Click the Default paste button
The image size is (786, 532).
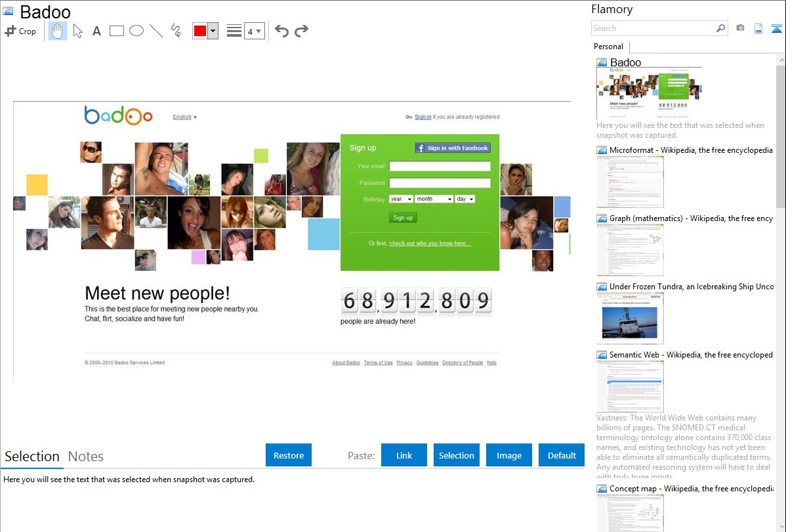[x=562, y=455]
